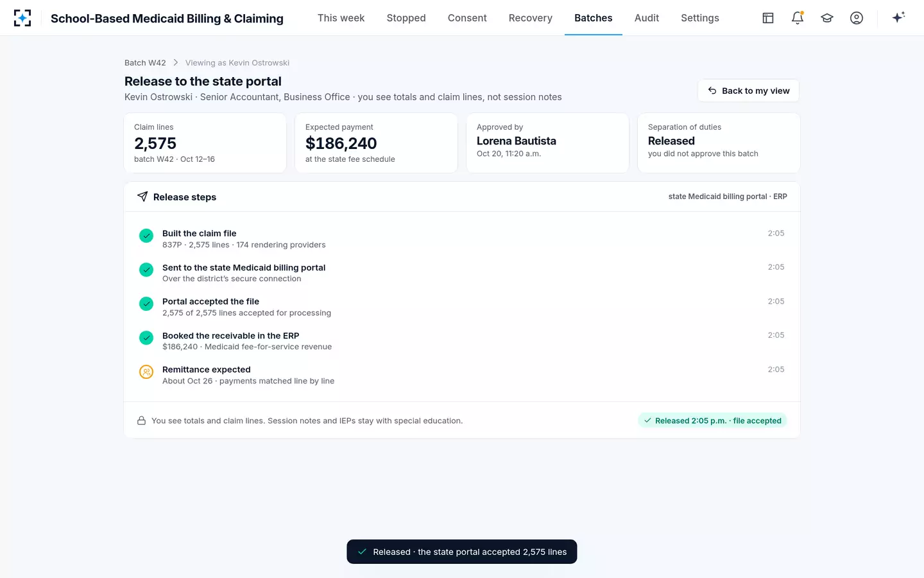Click the Release steps panel title
The height and width of the screenshot is (578, 924).
pos(185,197)
